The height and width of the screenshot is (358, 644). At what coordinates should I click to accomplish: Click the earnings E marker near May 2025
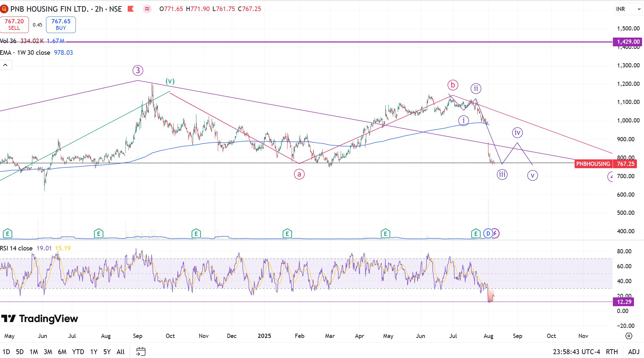point(385,233)
